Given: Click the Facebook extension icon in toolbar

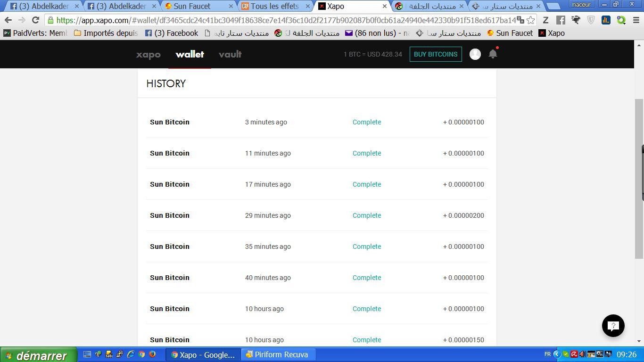Looking at the screenshot, I should pos(561,20).
